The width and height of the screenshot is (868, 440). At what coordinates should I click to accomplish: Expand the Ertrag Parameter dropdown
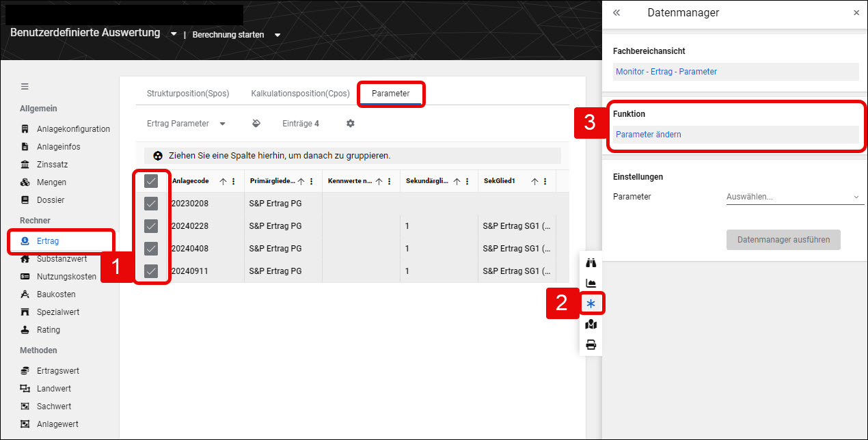[187, 124]
